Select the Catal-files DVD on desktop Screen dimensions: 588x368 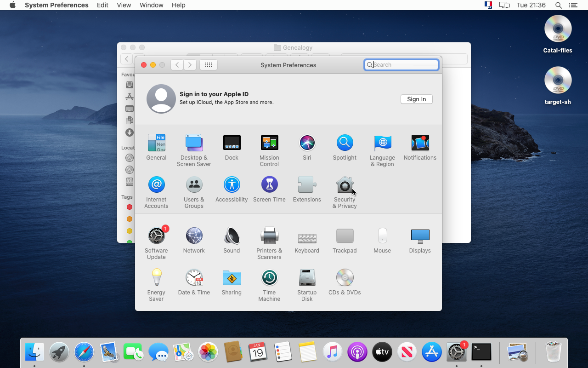[x=558, y=34]
